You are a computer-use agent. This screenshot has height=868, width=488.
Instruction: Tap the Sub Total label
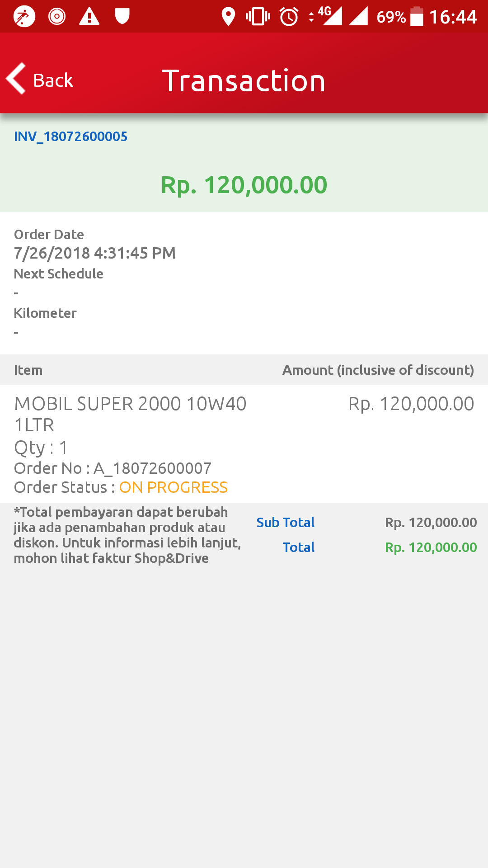[286, 523]
